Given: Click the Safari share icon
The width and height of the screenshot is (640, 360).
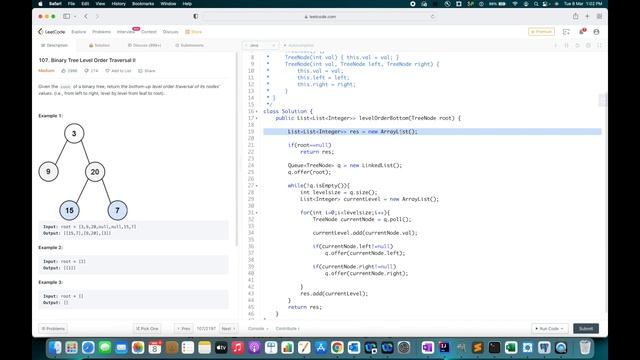Looking at the screenshot, I should [576, 16].
